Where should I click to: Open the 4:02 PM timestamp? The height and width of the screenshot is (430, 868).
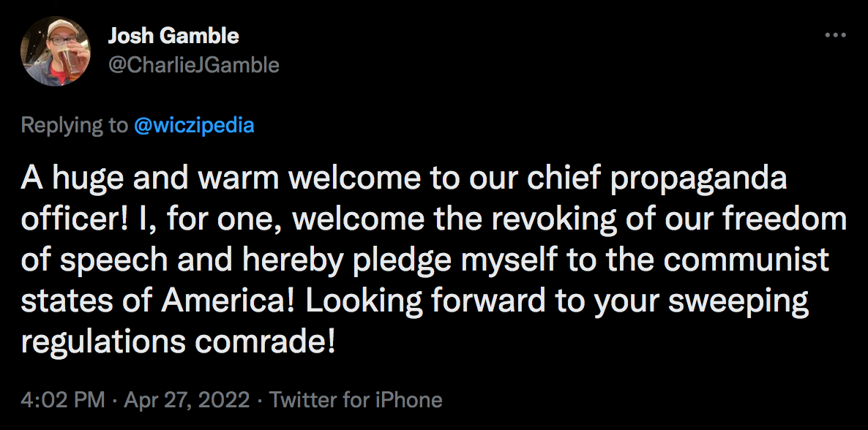pos(62,399)
